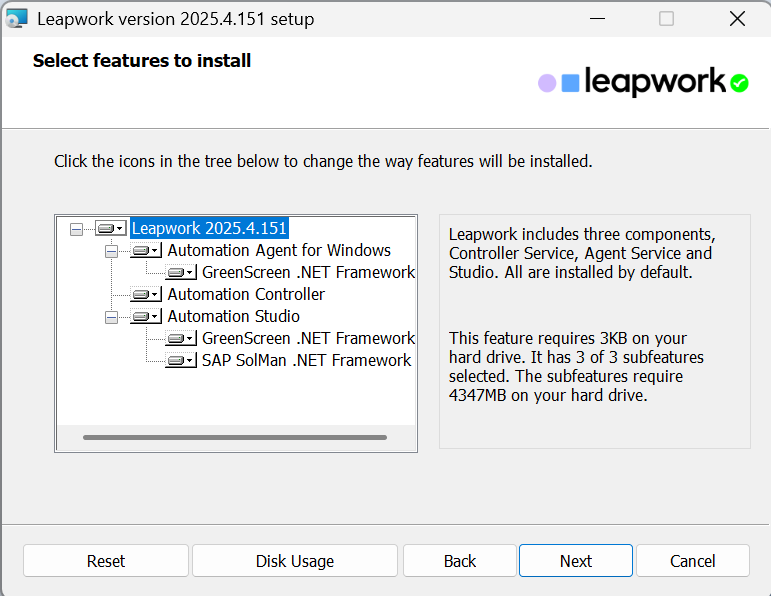The height and width of the screenshot is (596, 771).
Task: Select the SAP SolMan .NET Framework label
Action: (306, 361)
